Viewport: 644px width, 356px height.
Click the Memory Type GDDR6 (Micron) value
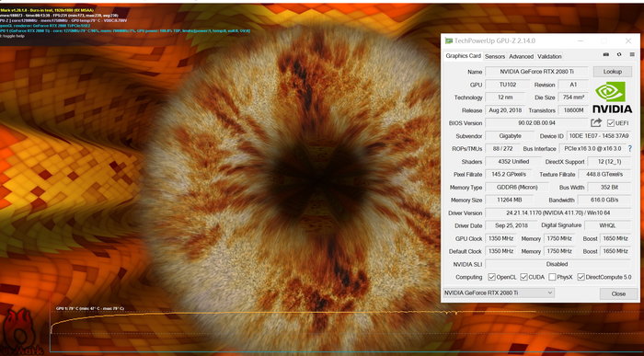click(517, 188)
